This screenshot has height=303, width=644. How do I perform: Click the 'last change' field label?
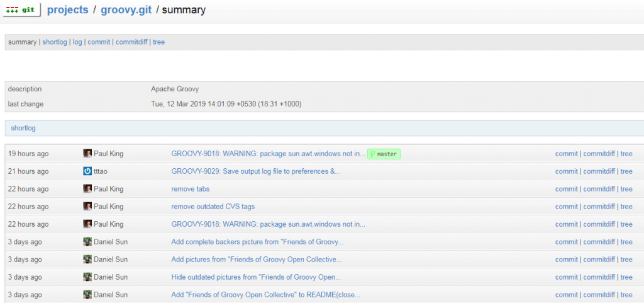[25, 104]
